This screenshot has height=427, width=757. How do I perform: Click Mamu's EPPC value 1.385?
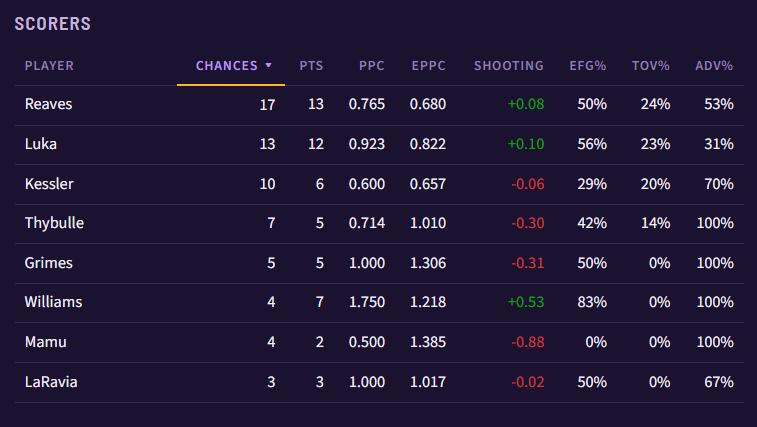pyautogui.click(x=428, y=342)
